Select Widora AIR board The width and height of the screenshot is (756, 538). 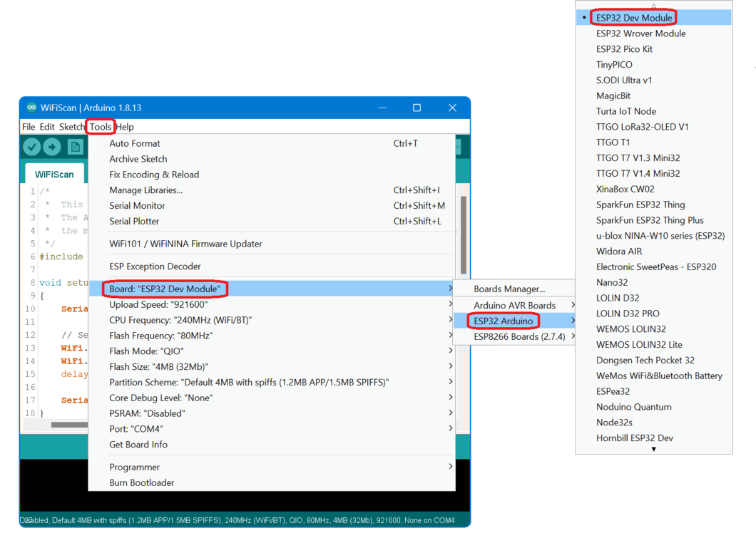654,252
